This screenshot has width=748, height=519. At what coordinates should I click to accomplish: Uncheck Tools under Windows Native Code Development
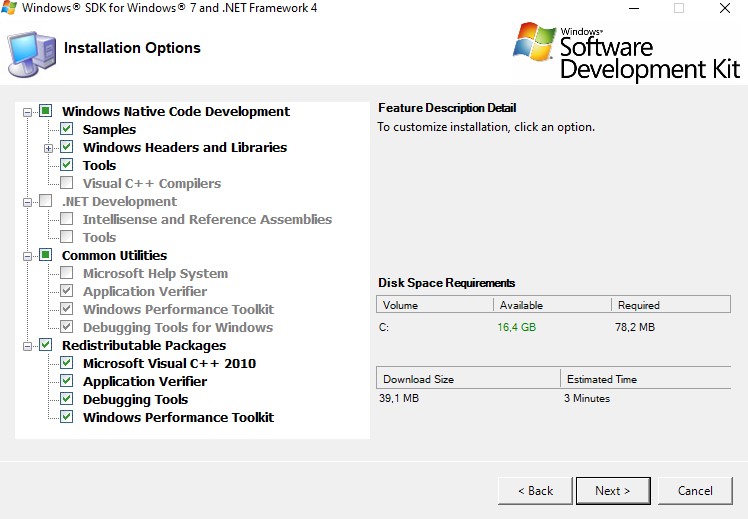(67, 165)
